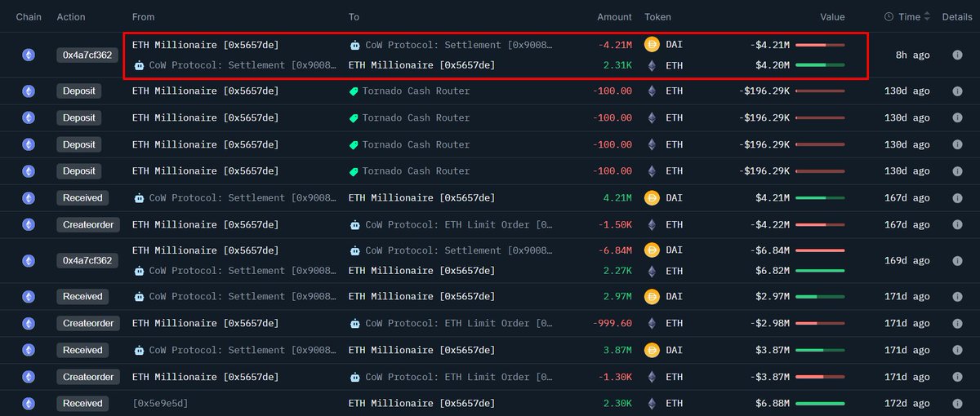The height and width of the screenshot is (416, 980).
Task: Click the ETH token icon beside 2.27K amount
Action: coord(652,272)
